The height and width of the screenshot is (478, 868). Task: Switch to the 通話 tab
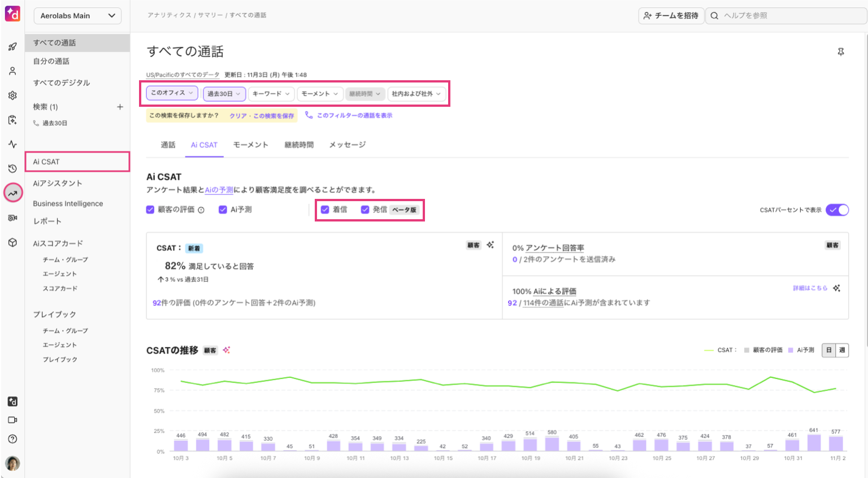click(168, 145)
